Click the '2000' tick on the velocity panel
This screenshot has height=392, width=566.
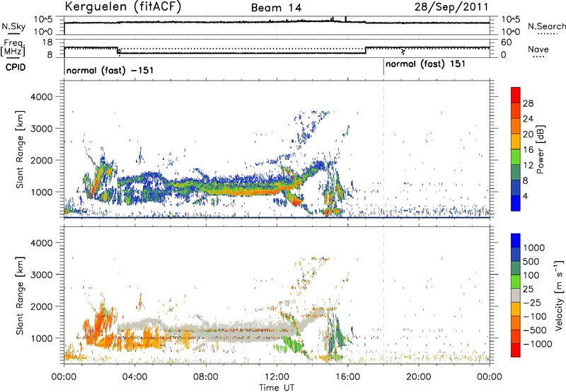tap(42, 306)
